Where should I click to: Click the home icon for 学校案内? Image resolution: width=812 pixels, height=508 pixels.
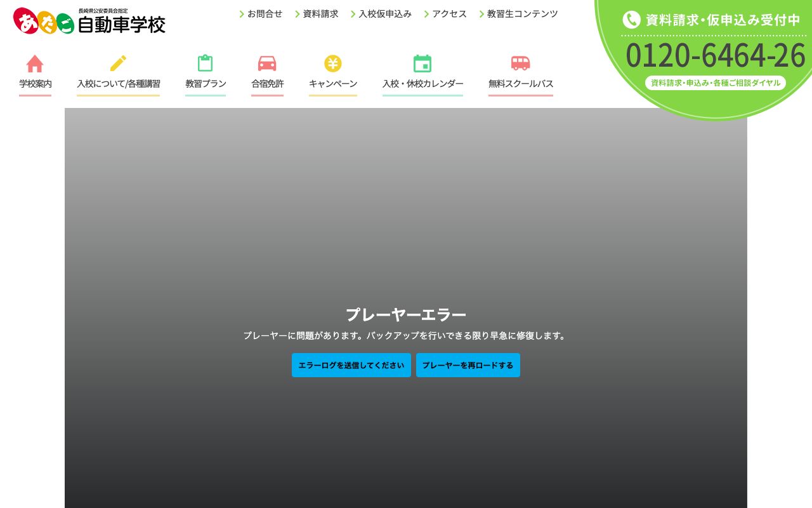pos(35,63)
